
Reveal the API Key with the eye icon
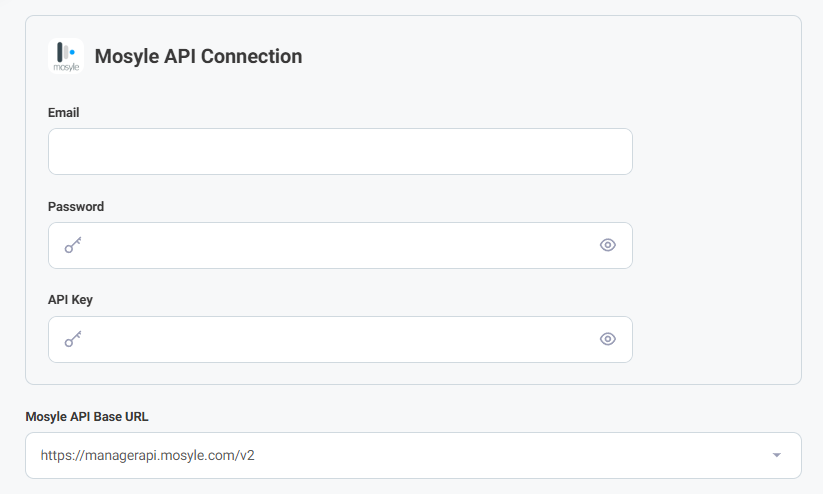(608, 339)
